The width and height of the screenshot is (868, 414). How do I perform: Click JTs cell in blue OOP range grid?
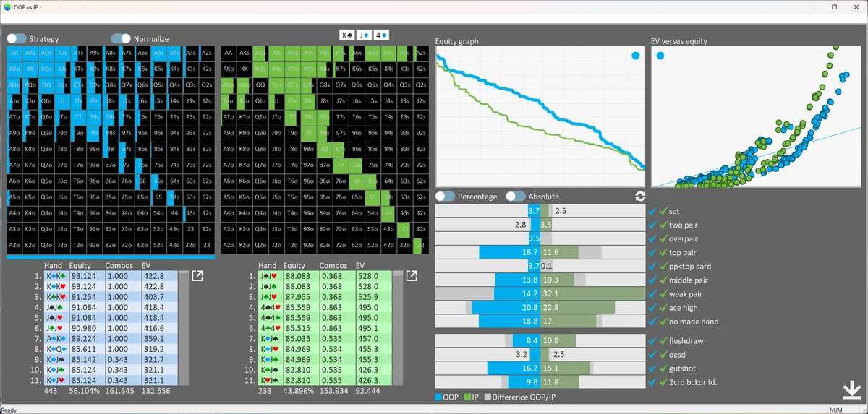coord(79,100)
